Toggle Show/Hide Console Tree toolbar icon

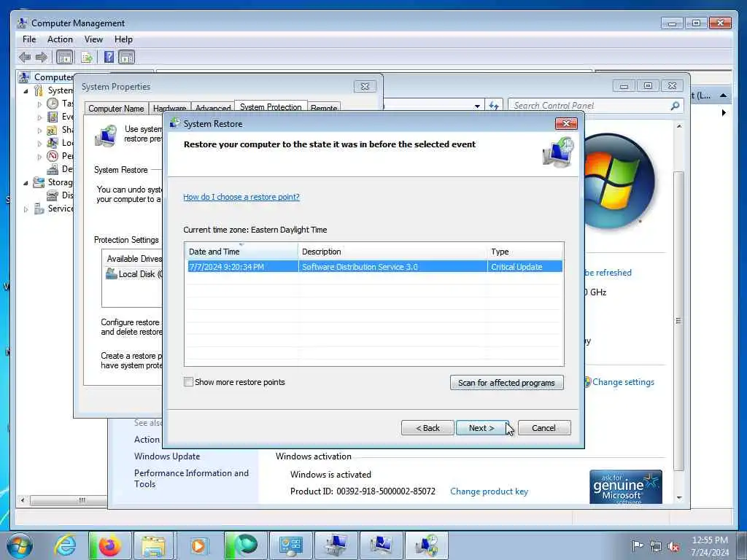tap(65, 58)
